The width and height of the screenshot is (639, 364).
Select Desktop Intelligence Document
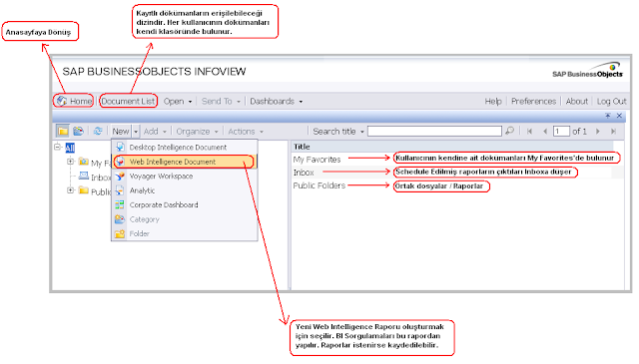pos(185,147)
